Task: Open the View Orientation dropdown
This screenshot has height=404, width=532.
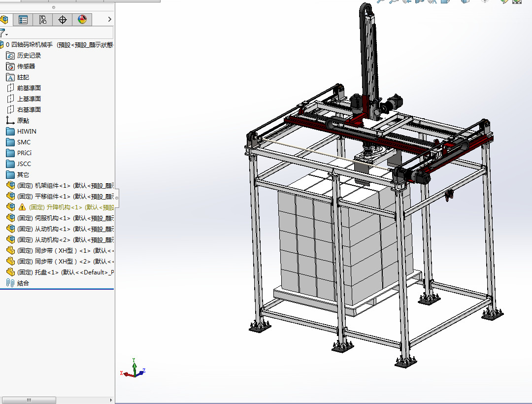Action: pyautogui.click(x=446, y=2)
